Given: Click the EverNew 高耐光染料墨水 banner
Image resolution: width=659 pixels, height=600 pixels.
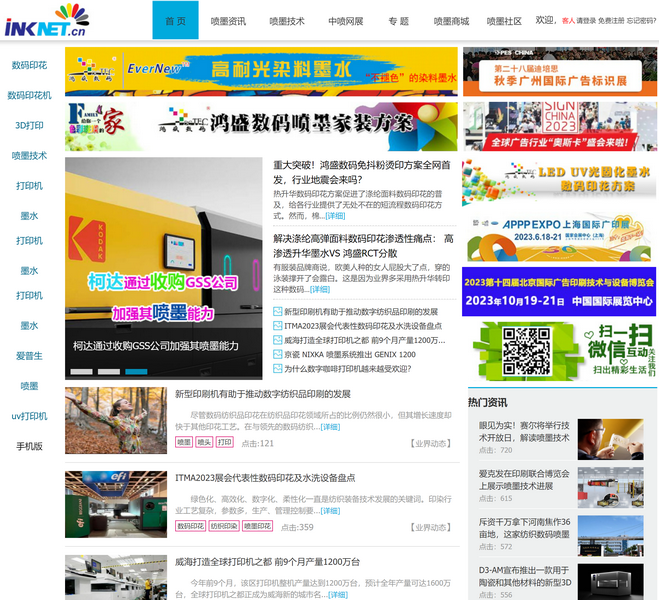Looking at the screenshot, I should click(x=260, y=71).
